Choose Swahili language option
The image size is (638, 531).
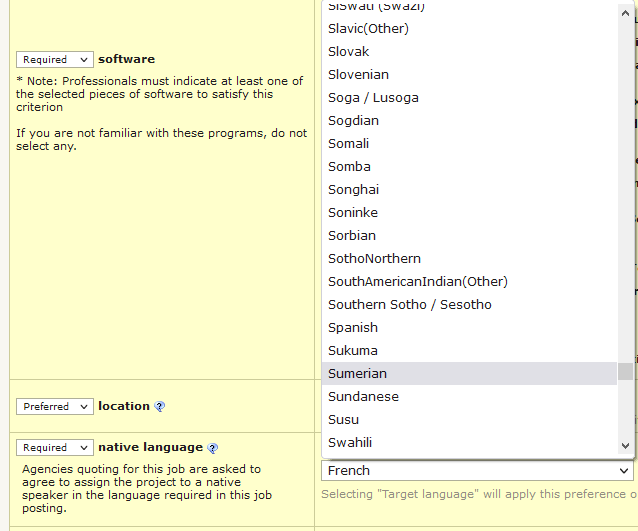pyautogui.click(x=469, y=442)
